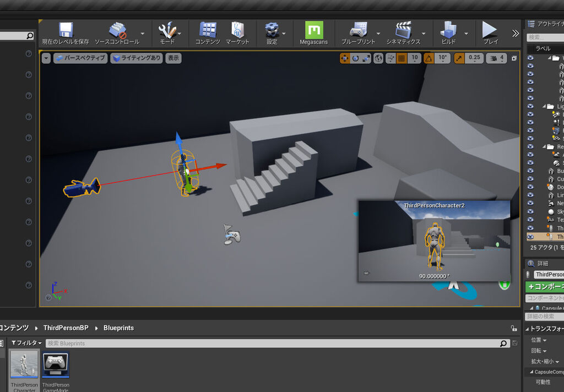This screenshot has width=564, height=392.
Task: Open the Build (ビルド) options dropdown arrow
Action: pos(466,34)
